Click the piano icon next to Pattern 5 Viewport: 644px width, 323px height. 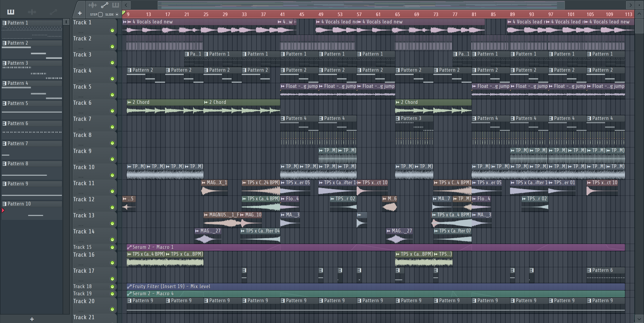(4, 103)
